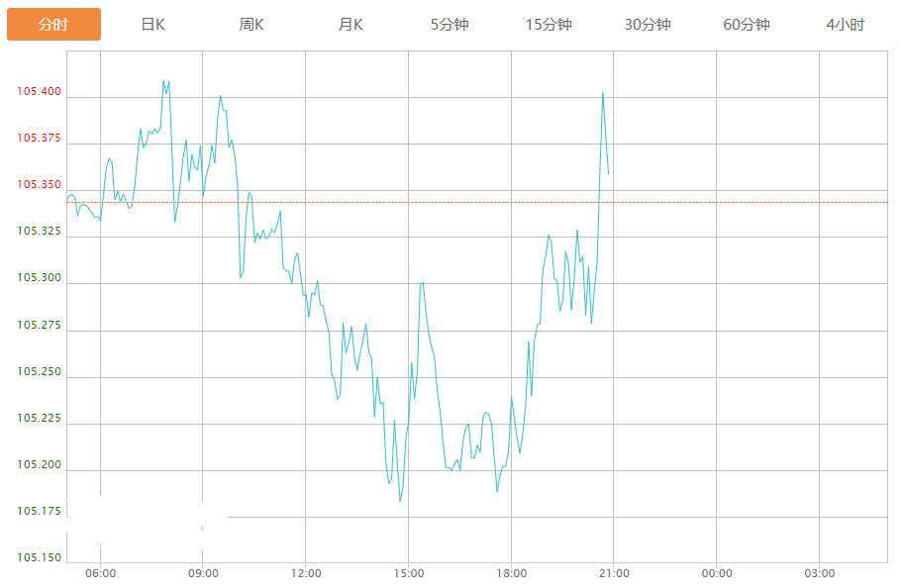
Task: Click the 09:00 time axis label
Action: click(203, 573)
